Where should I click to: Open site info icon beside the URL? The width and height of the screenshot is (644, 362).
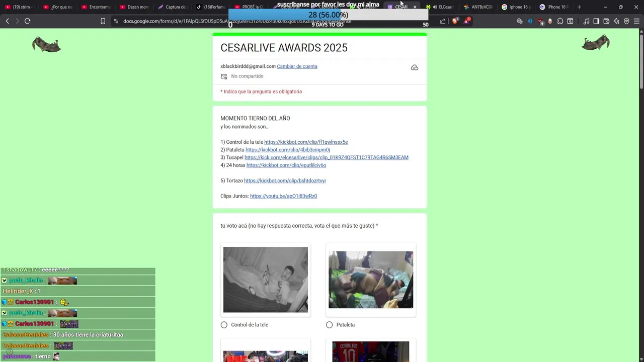(116, 21)
